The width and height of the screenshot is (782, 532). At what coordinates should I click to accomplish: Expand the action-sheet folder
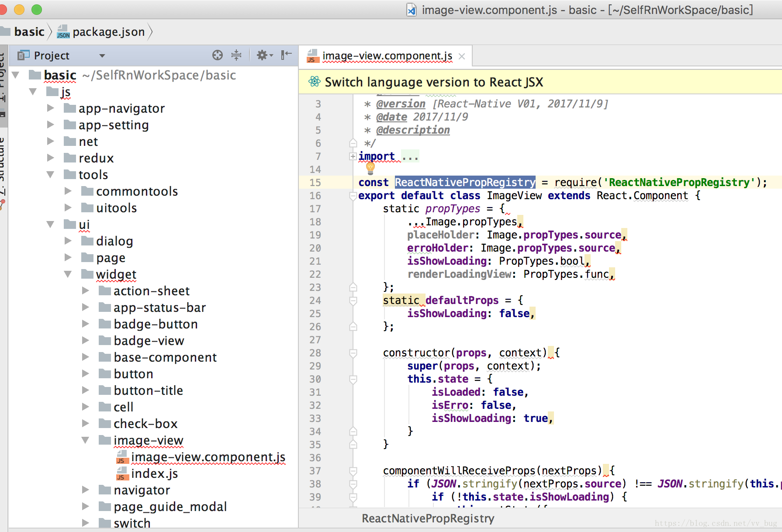click(86, 290)
